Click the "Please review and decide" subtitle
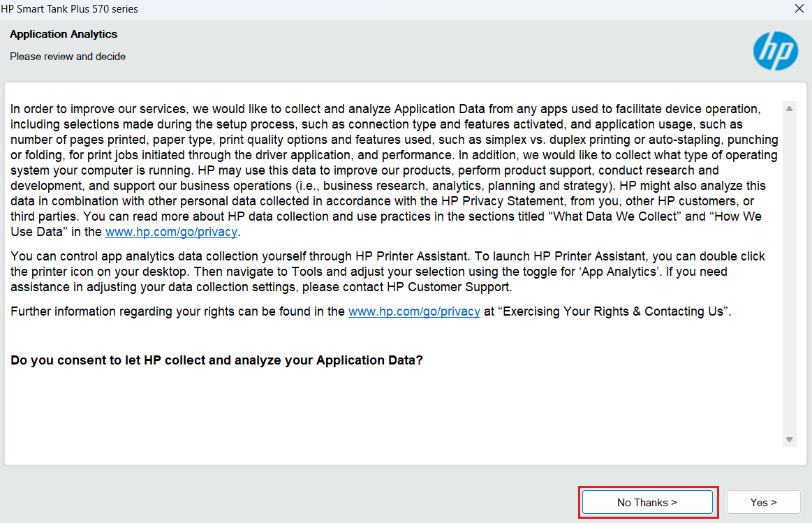The image size is (812, 523). coord(68,57)
